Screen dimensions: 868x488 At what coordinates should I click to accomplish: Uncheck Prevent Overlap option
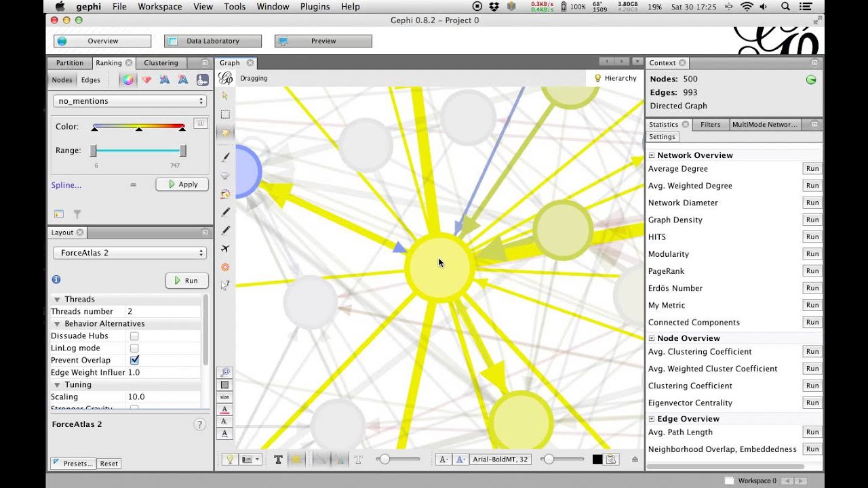pyautogui.click(x=134, y=360)
